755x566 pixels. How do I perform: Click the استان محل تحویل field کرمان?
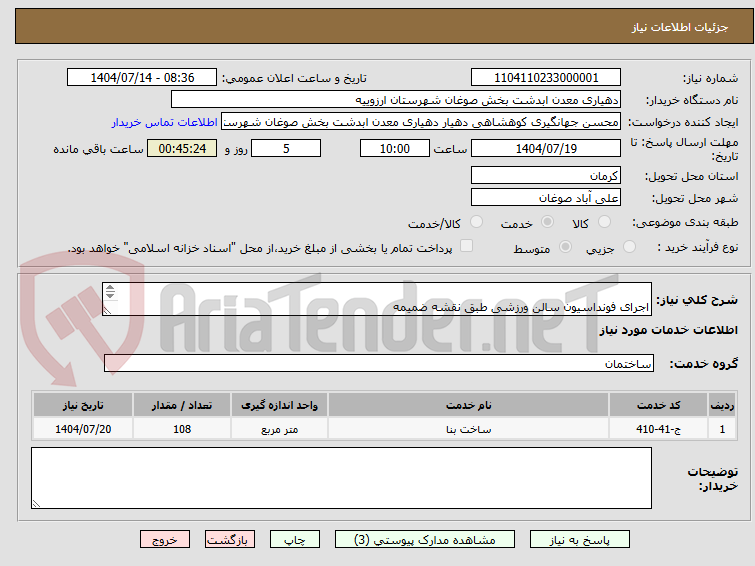click(x=546, y=175)
